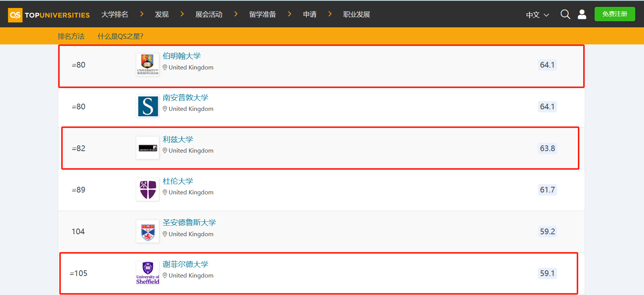Click the St Andrews University crest logo
The height and width of the screenshot is (295, 644).
pyautogui.click(x=148, y=232)
